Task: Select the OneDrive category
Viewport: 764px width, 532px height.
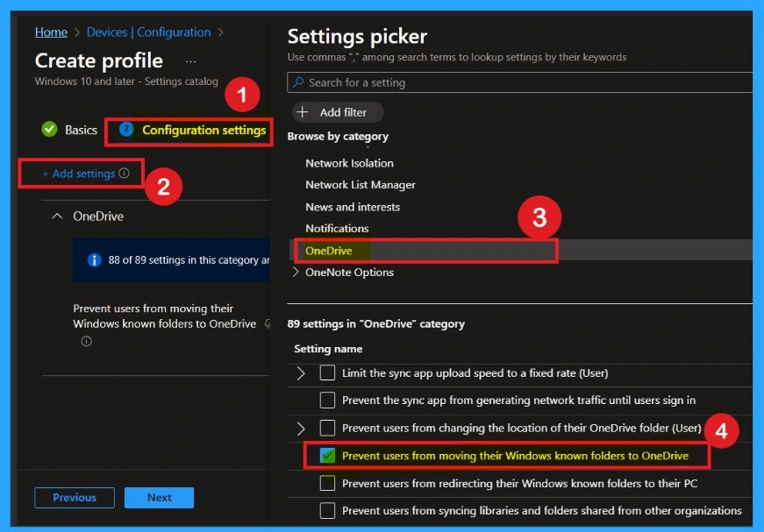Action: click(x=328, y=251)
